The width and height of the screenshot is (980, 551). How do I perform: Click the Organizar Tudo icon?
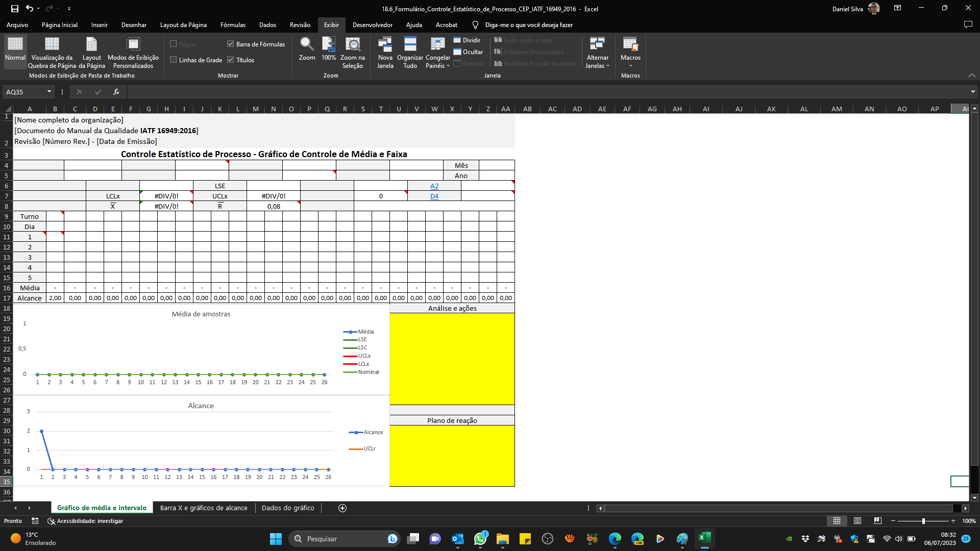point(410,49)
